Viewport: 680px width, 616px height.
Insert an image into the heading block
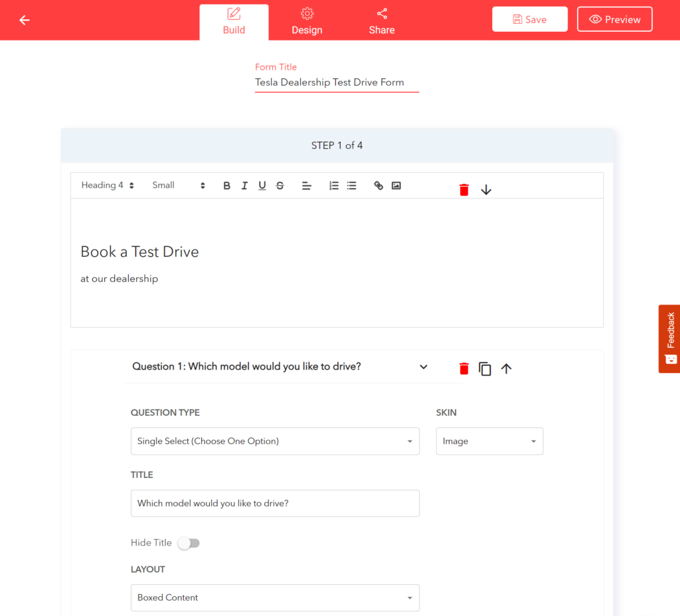396,185
